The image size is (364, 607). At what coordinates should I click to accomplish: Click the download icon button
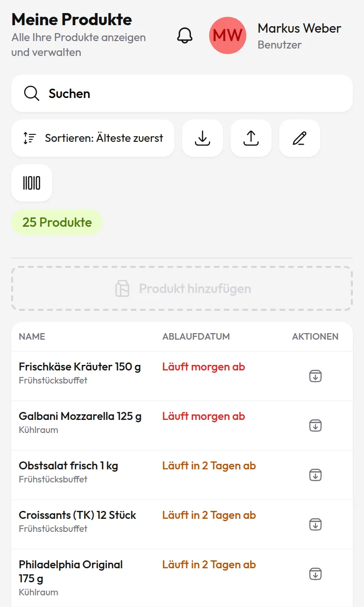point(203,138)
